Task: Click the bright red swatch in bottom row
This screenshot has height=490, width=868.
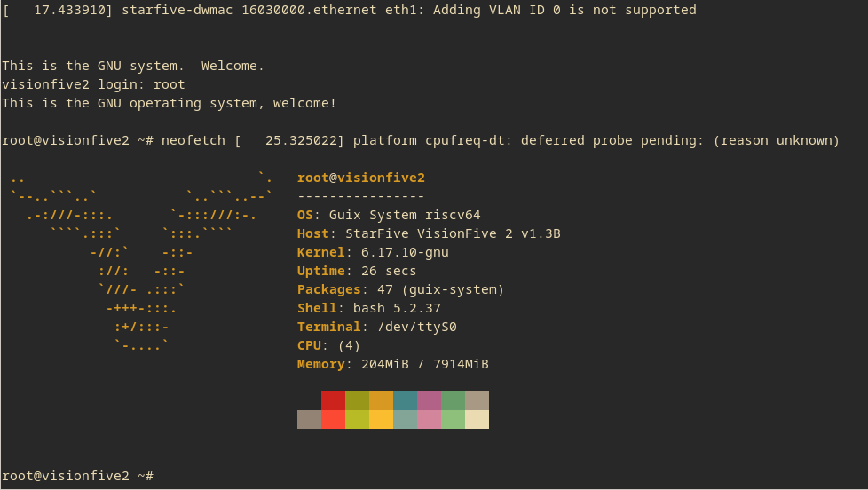Action: 333,419
